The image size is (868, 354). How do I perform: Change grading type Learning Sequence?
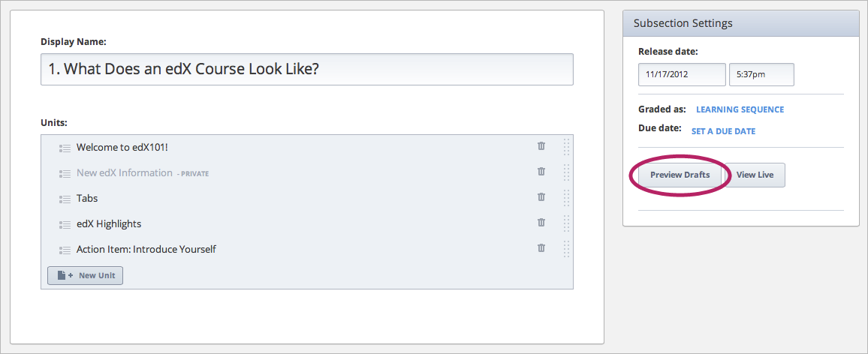740,109
